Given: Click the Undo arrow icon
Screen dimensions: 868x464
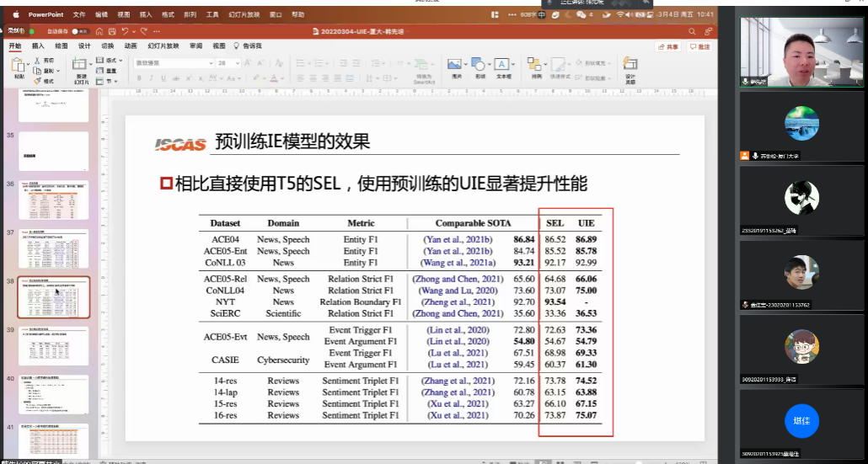Looking at the screenshot, I should tap(126, 30).
